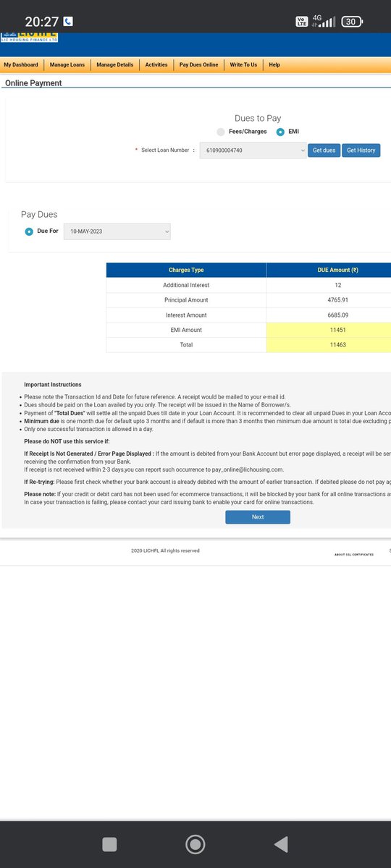Click the Dues to Pay heading
The image size is (391, 868).
click(x=258, y=118)
